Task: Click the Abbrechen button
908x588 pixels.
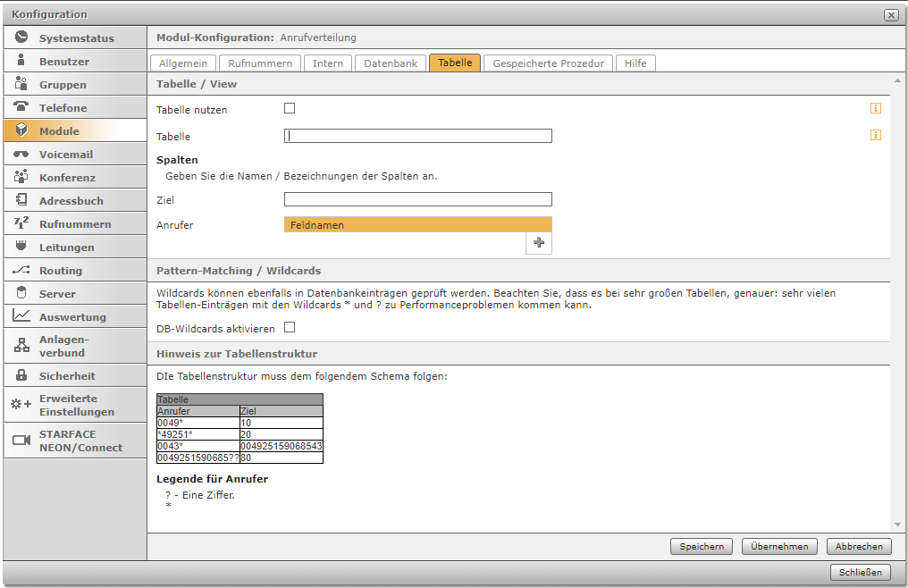Action: pyautogui.click(x=859, y=547)
